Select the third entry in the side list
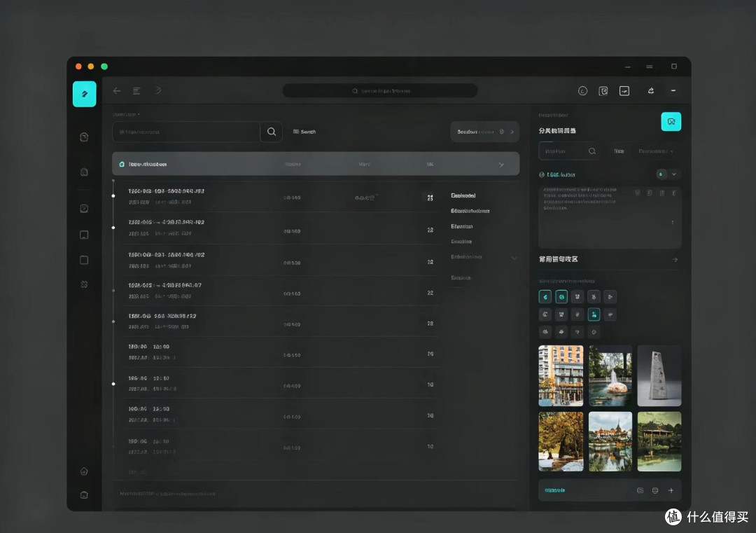 (x=461, y=226)
